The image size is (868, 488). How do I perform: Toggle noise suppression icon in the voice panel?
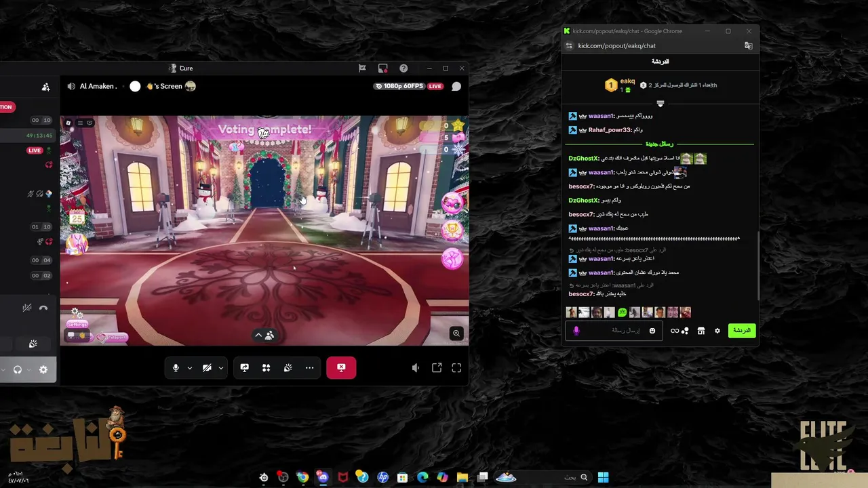click(x=26, y=308)
